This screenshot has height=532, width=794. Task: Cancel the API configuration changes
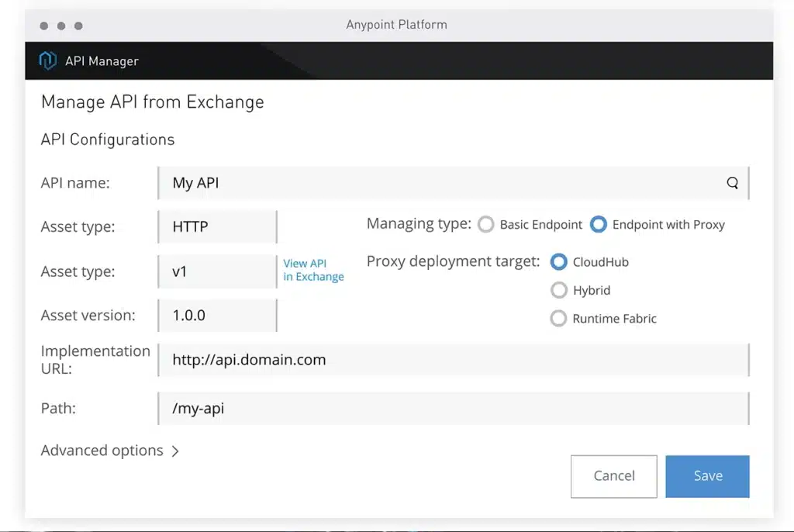pos(613,475)
